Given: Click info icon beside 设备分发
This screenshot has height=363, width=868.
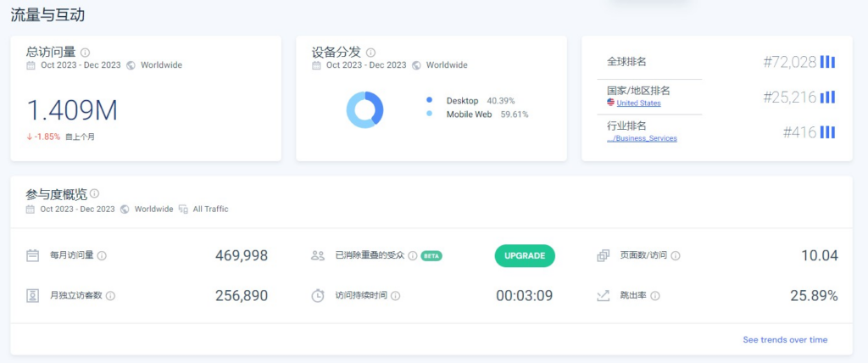Looking at the screenshot, I should pos(371,53).
